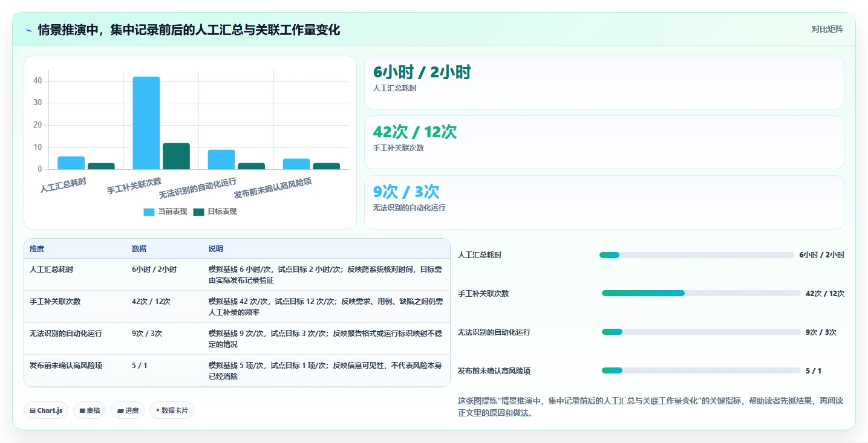This screenshot has width=868, height=443.
Task: Click the dark green 无法识别的自动化运行 bar
Action: (x=251, y=166)
